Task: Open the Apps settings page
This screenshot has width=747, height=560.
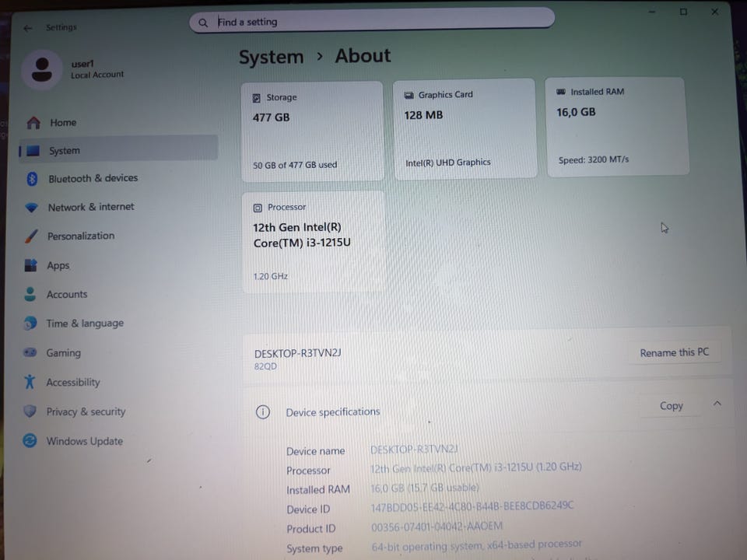Action: (118, 265)
